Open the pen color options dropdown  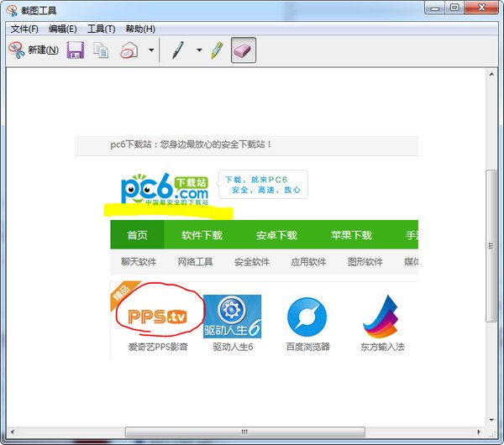[x=199, y=50]
